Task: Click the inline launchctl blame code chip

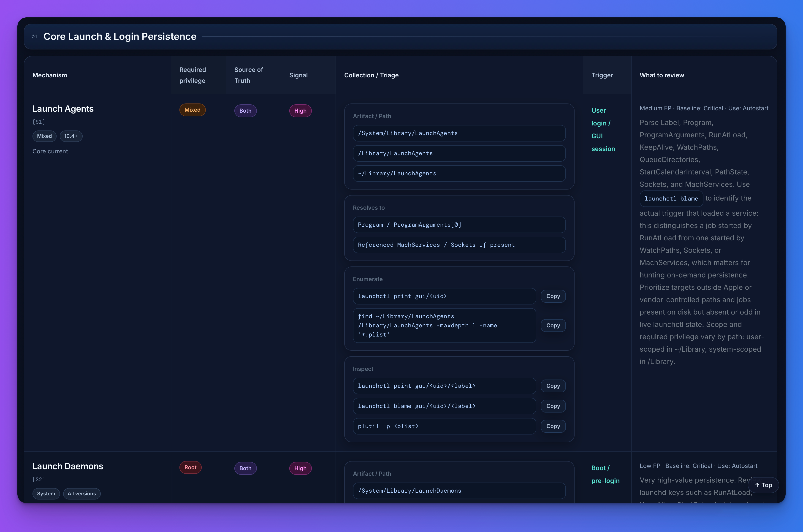Action: click(x=671, y=198)
